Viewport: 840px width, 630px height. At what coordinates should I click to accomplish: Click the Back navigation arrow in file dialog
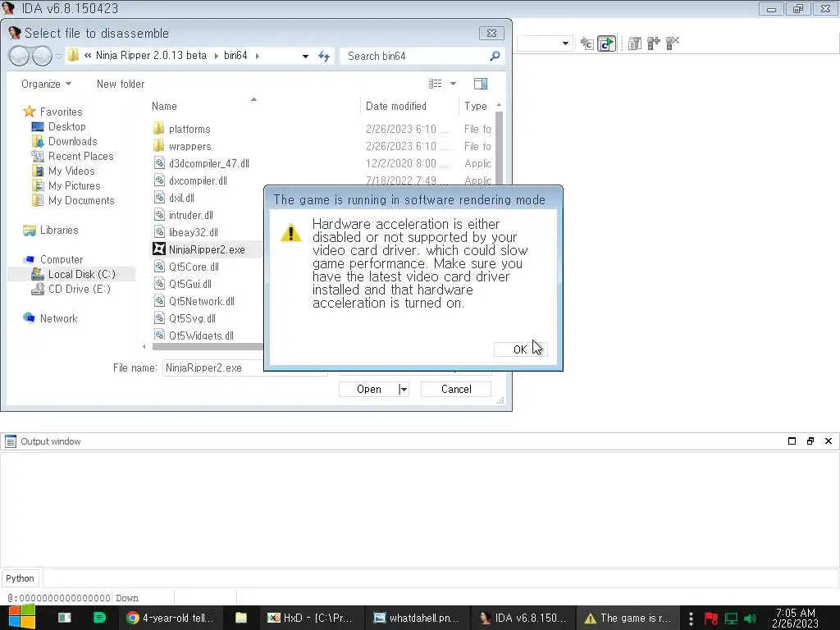tap(20, 56)
